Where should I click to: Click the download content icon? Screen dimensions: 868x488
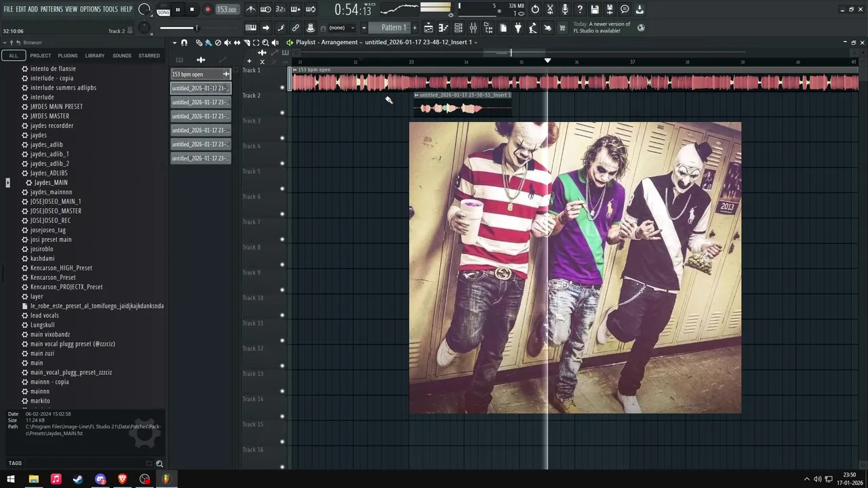click(x=639, y=9)
